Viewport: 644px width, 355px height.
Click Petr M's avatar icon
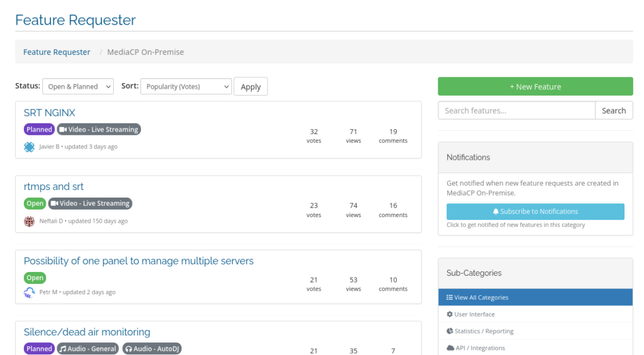tap(29, 292)
